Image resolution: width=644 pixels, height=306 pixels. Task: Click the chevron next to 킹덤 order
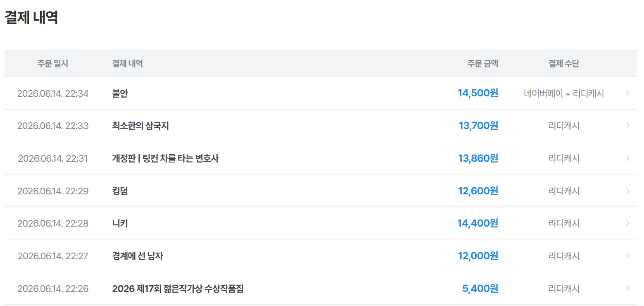click(x=627, y=191)
